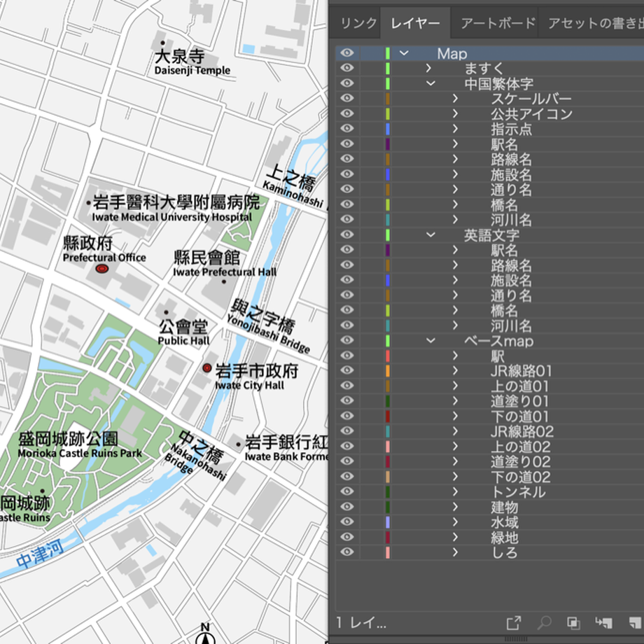Select the 'Kaminohashi' bridge label
This screenshot has width=644, height=644.
[293, 195]
